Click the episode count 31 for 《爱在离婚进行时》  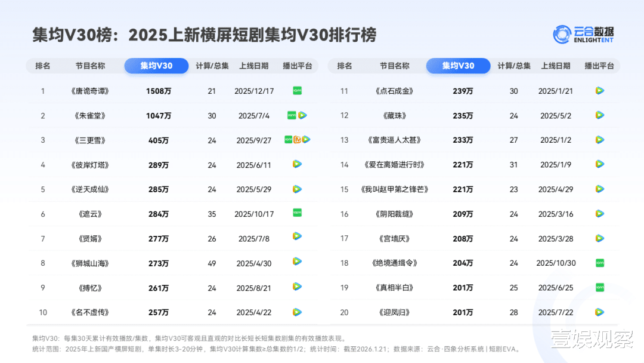pyautogui.click(x=514, y=164)
